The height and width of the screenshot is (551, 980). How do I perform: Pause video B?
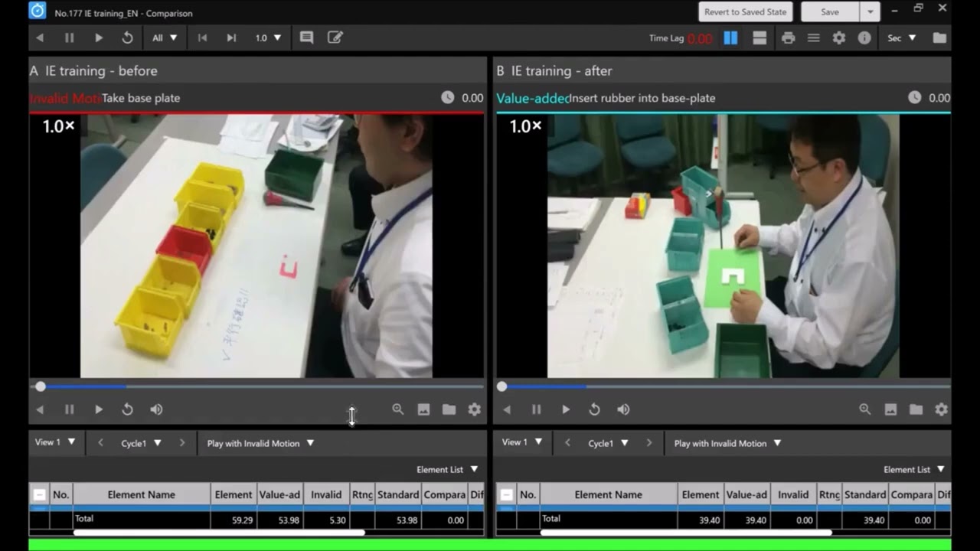coord(536,409)
